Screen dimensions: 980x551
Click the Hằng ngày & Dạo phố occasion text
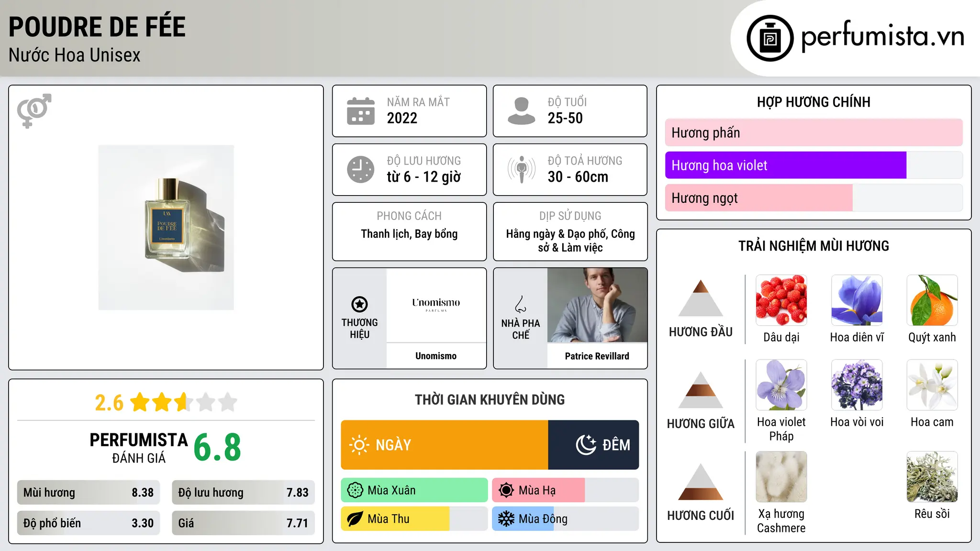(570, 241)
